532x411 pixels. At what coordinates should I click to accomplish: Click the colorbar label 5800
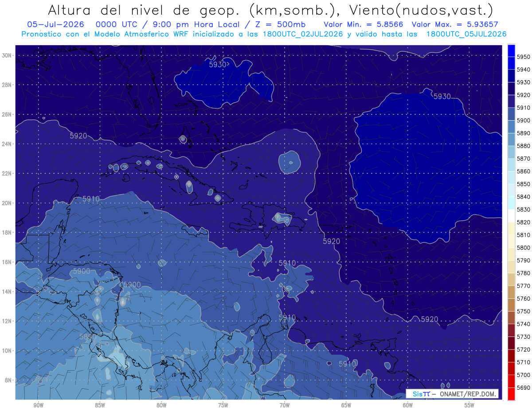(x=523, y=247)
